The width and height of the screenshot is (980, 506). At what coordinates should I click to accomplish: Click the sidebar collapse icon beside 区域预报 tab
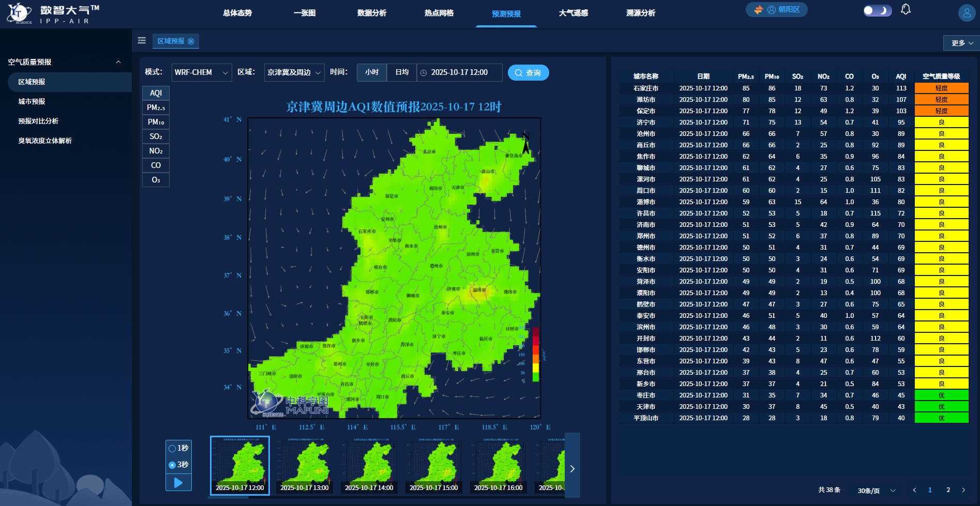[142, 40]
